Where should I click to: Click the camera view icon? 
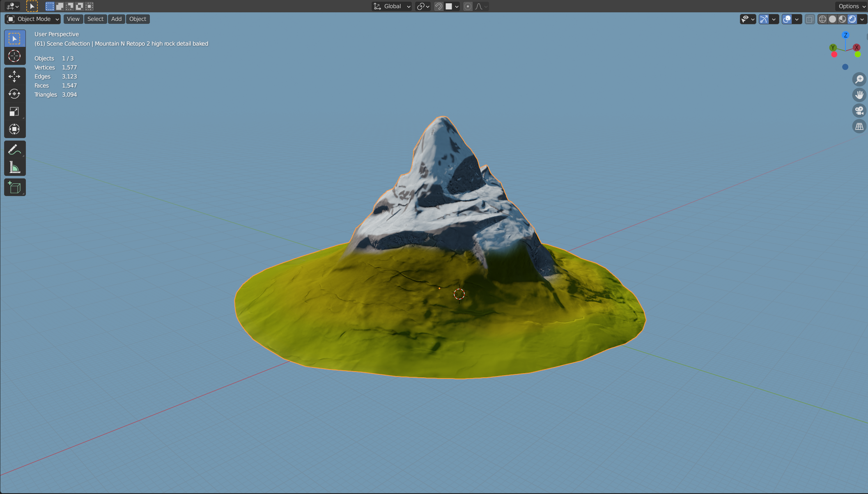click(859, 111)
